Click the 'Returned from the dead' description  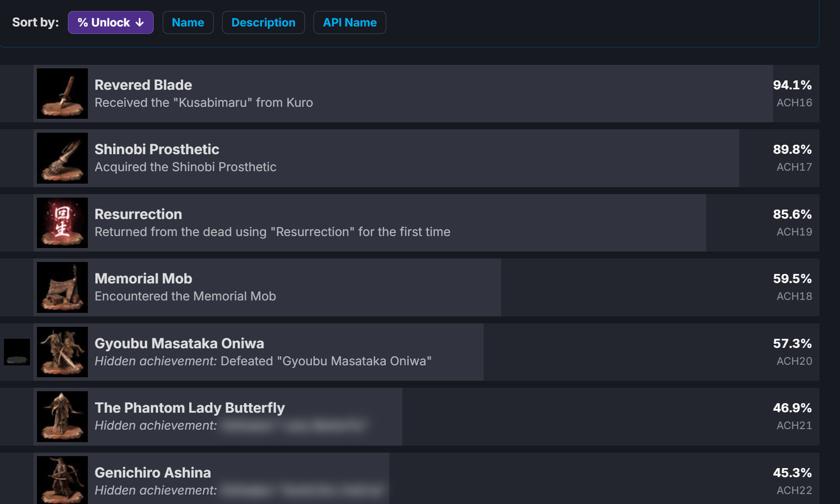pos(273,232)
